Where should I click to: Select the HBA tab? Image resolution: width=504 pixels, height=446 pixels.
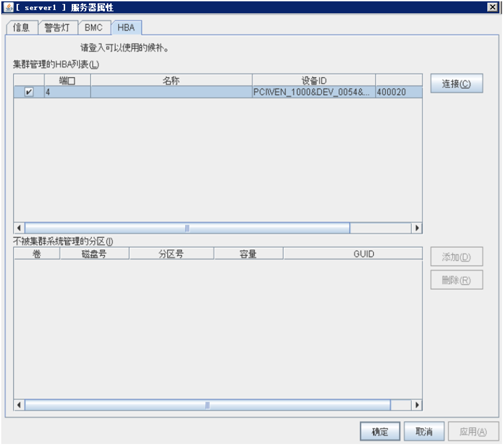126,28
